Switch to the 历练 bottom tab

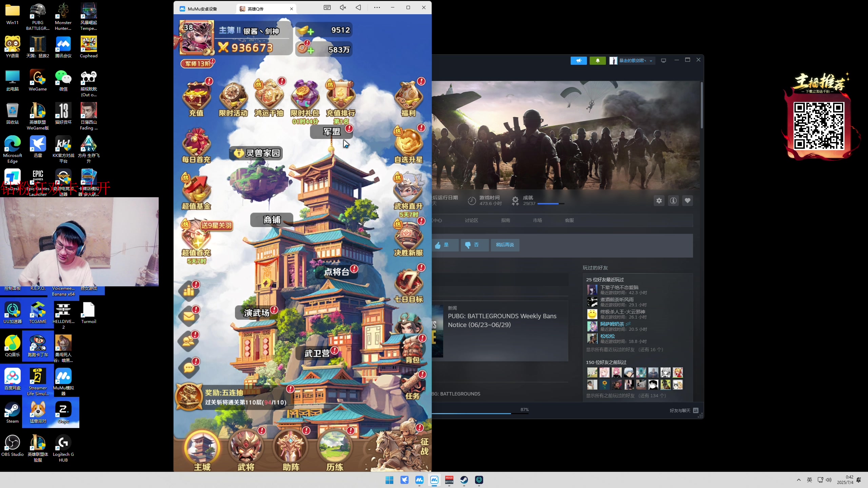[x=335, y=451]
